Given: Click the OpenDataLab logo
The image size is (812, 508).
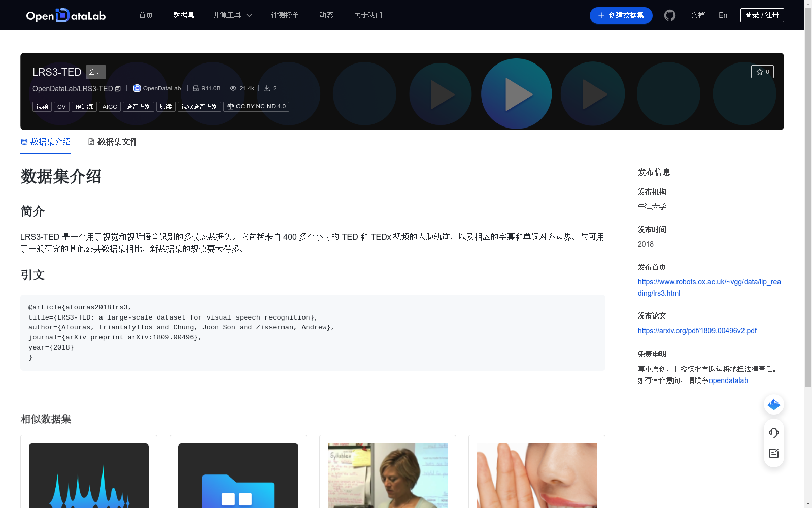Looking at the screenshot, I should (66, 15).
